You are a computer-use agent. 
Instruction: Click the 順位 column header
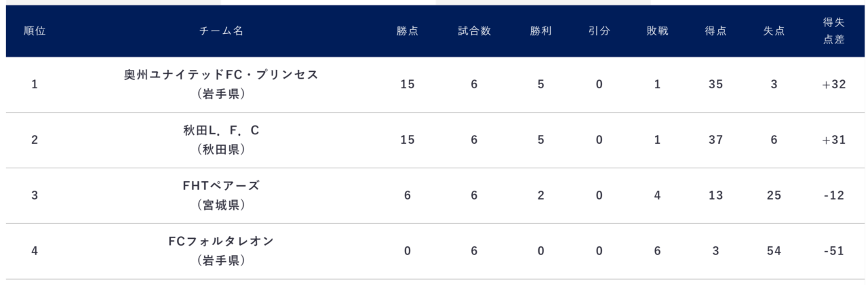[x=34, y=31]
